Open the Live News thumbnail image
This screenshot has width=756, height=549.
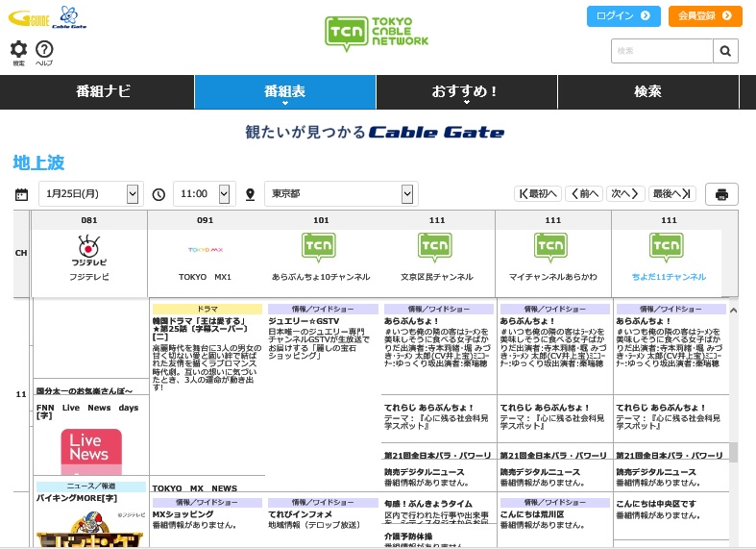91,452
